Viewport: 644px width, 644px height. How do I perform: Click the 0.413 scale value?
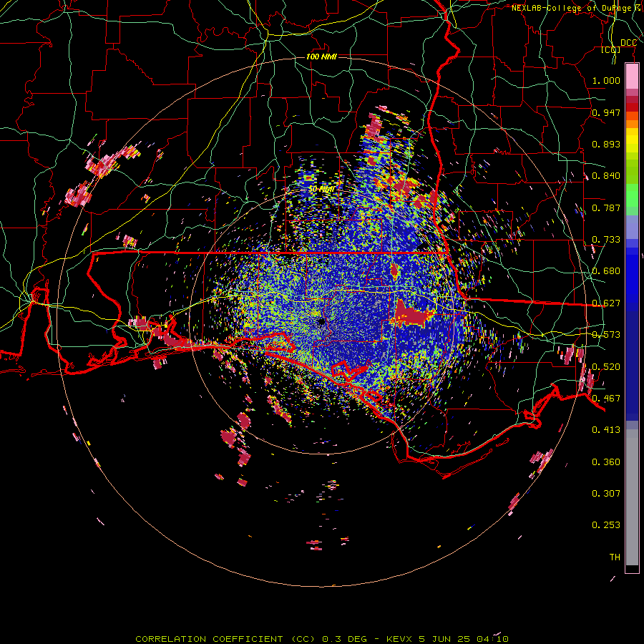point(606,430)
